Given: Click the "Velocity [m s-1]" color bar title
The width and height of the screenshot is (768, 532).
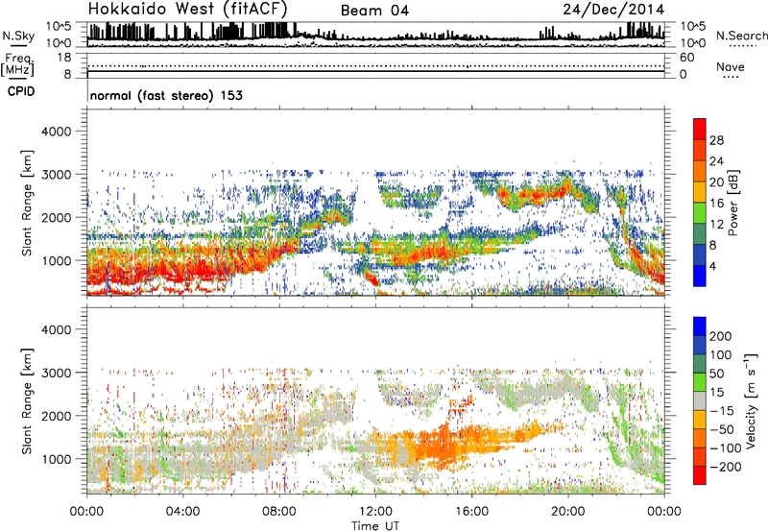Looking at the screenshot, I should coord(751,400).
